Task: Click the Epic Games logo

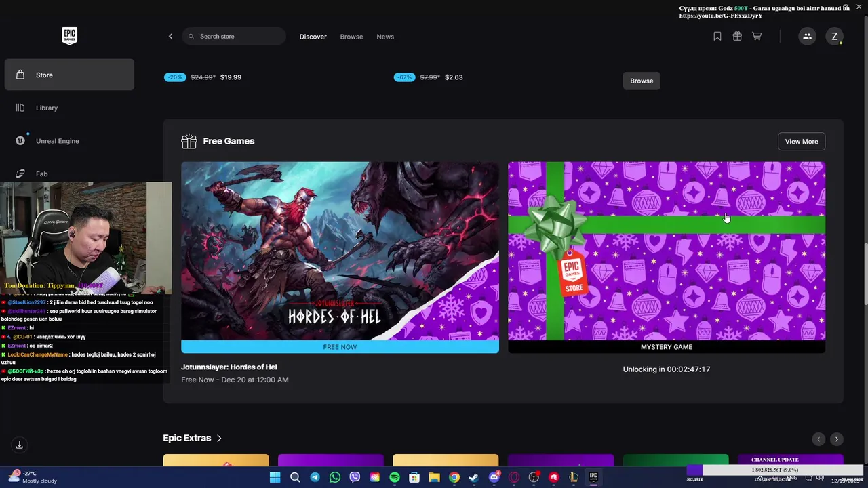Action: 69,36
